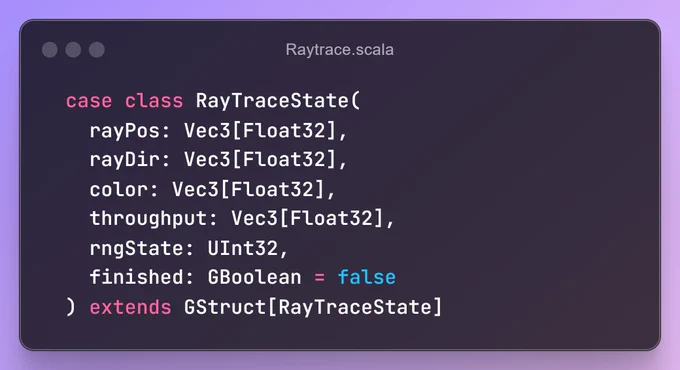Click the first gray window dot
The image size is (680, 370).
point(50,49)
